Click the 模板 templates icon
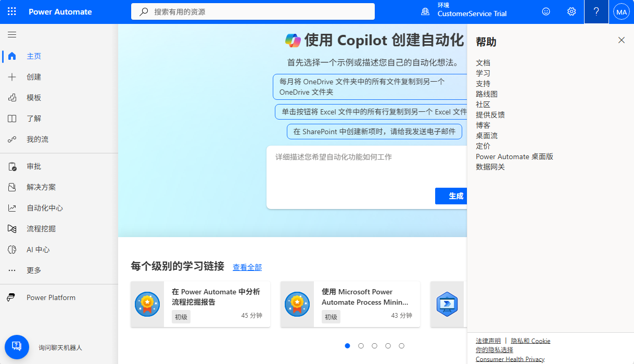This screenshot has height=364, width=634. (12, 98)
